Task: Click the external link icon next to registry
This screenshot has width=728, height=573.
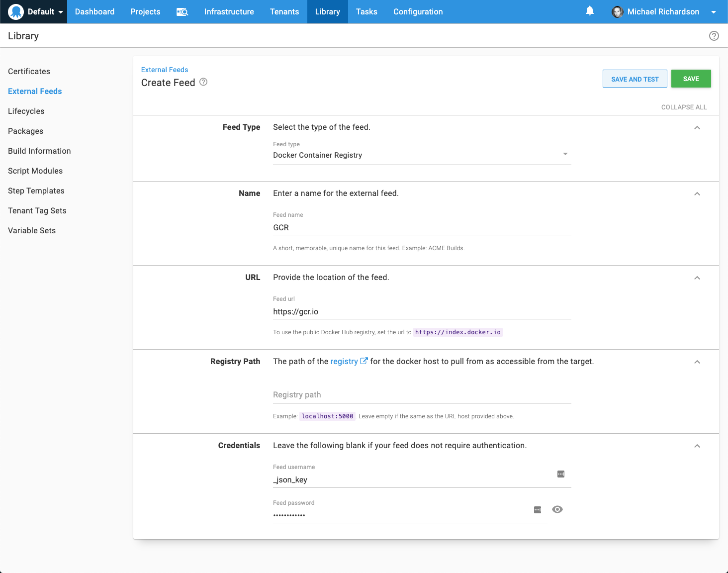Action: tap(364, 361)
